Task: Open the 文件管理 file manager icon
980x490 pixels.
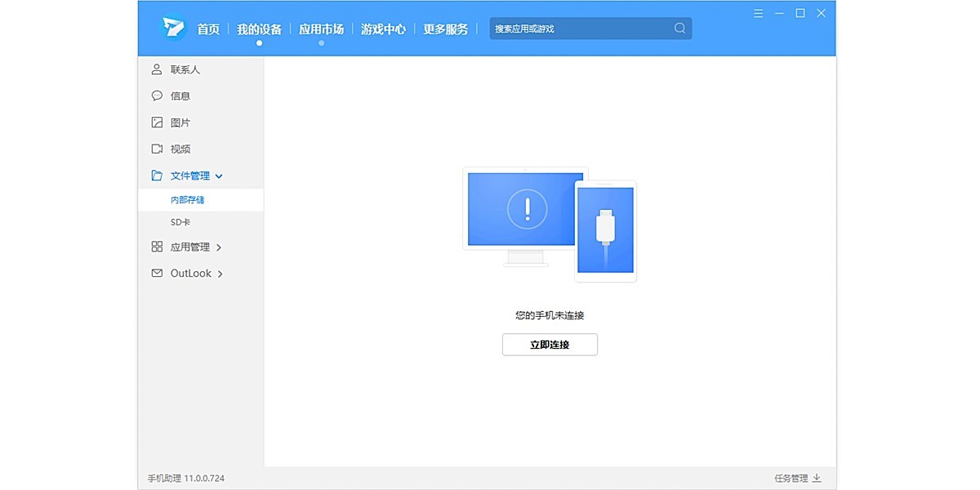Action: tap(156, 176)
